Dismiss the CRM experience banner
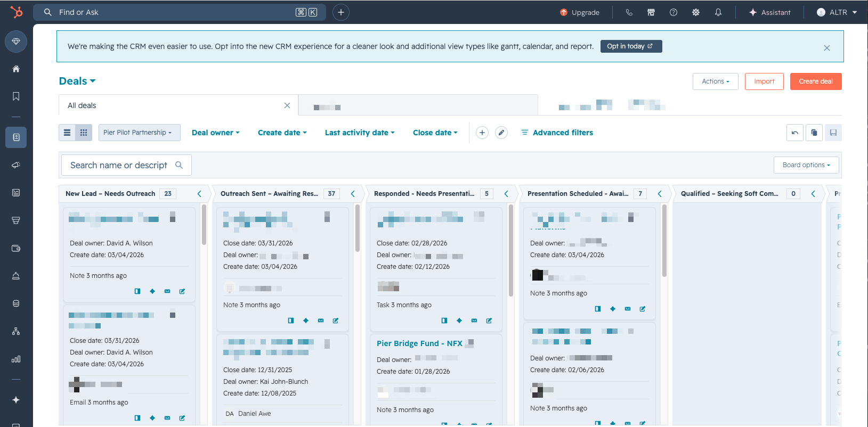 click(827, 48)
